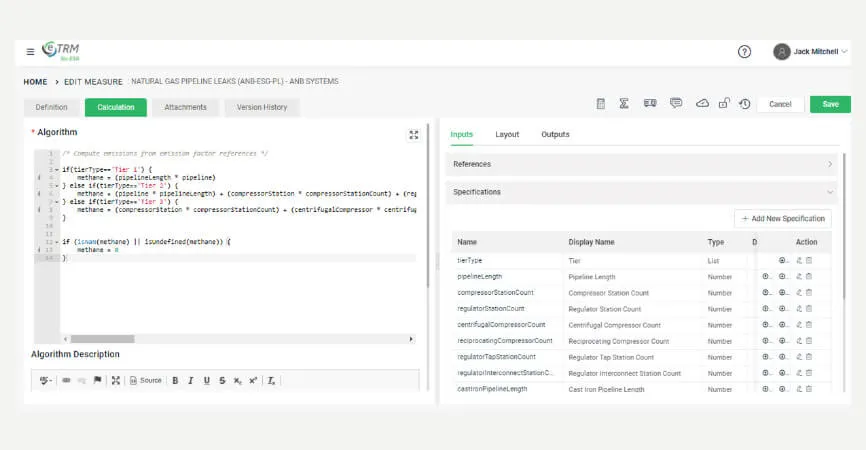Switch to the Outputs tab
Image resolution: width=866 pixels, height=450 pixels.
(x=555, y=134)
